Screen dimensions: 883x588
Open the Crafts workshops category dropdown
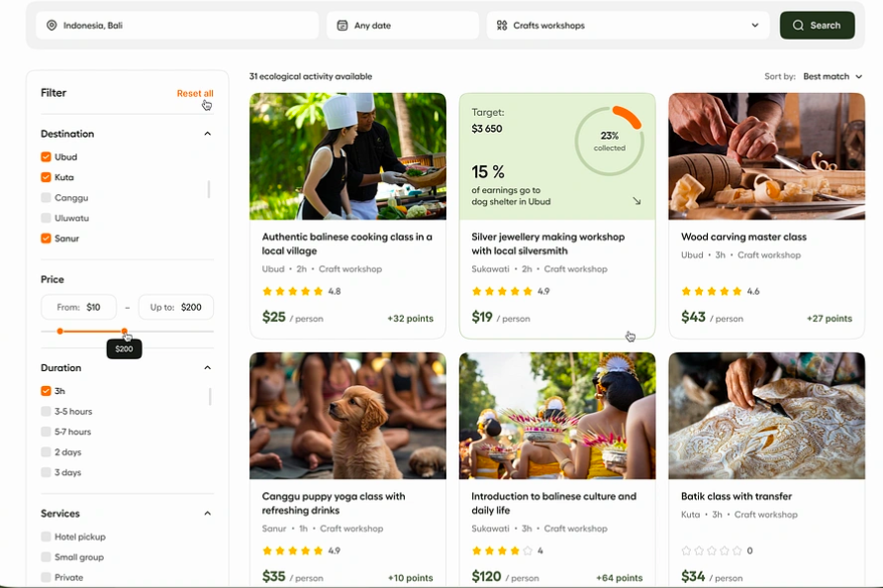[755, 26]
